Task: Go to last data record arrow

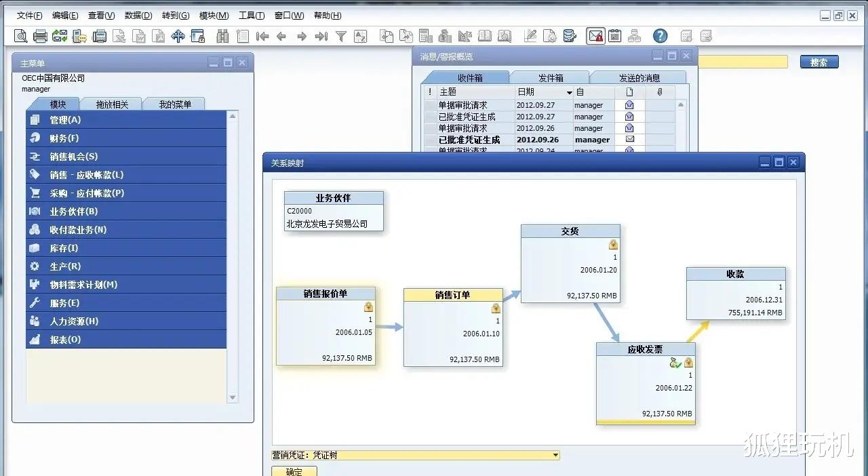Action: (x=321, y=36)
